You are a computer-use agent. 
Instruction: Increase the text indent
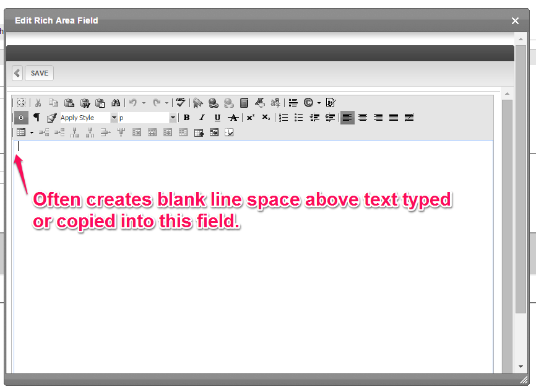(x=329, y=118)
